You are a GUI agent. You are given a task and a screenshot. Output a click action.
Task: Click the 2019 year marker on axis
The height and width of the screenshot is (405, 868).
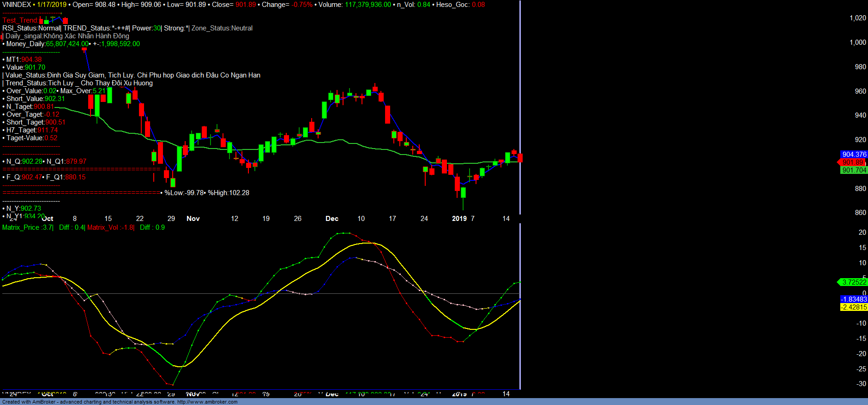click(459, 219)
